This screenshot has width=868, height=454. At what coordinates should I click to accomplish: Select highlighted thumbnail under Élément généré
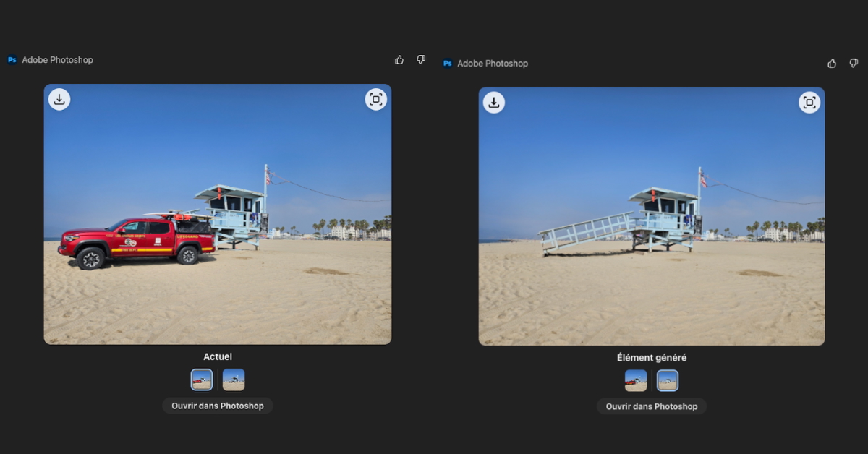click(x=668, y=380)
